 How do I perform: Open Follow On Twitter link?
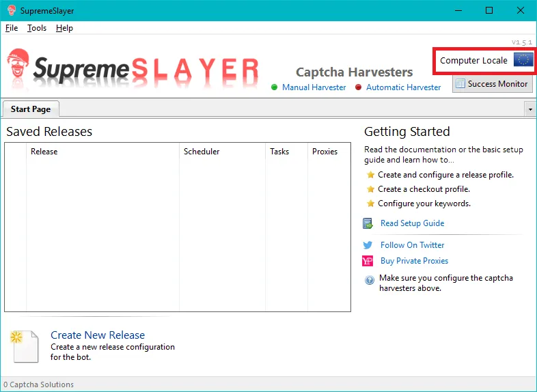(413, 245)
